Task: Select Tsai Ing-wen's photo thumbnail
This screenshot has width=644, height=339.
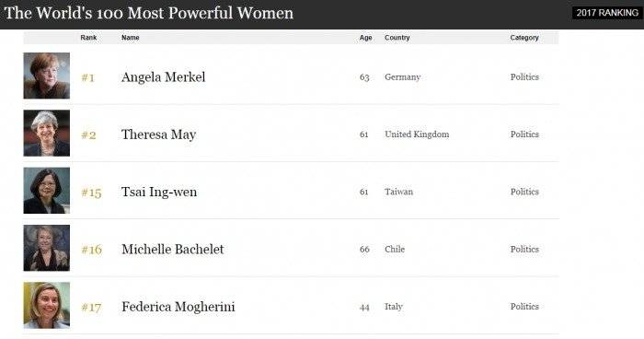Action: (x=46, y=191)
